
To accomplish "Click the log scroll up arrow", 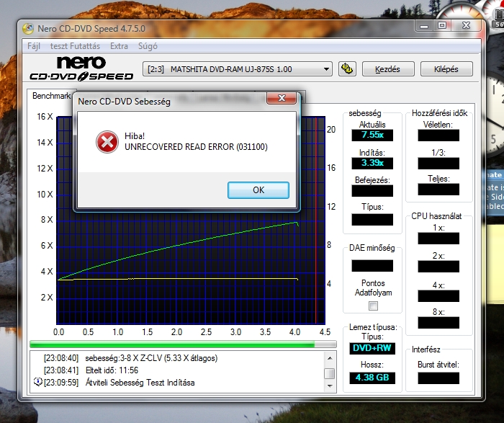I will [330, 358].
